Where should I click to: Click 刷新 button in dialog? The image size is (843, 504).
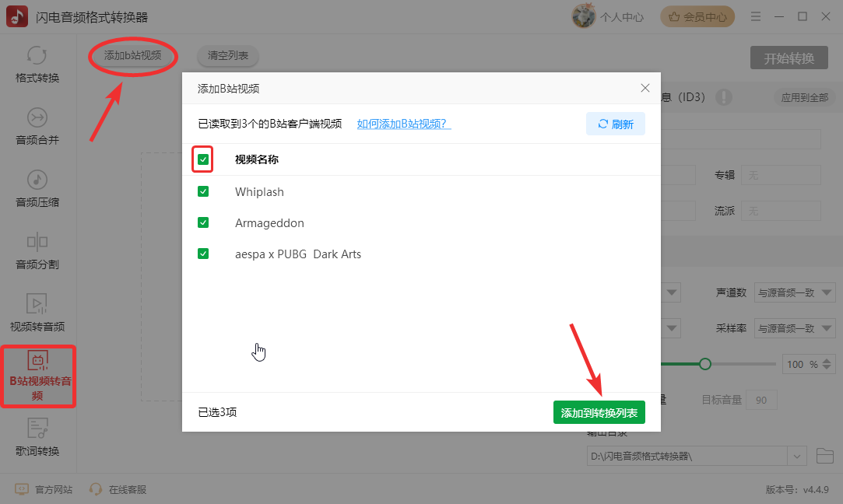pyautogui.click(x=616, y=124)
